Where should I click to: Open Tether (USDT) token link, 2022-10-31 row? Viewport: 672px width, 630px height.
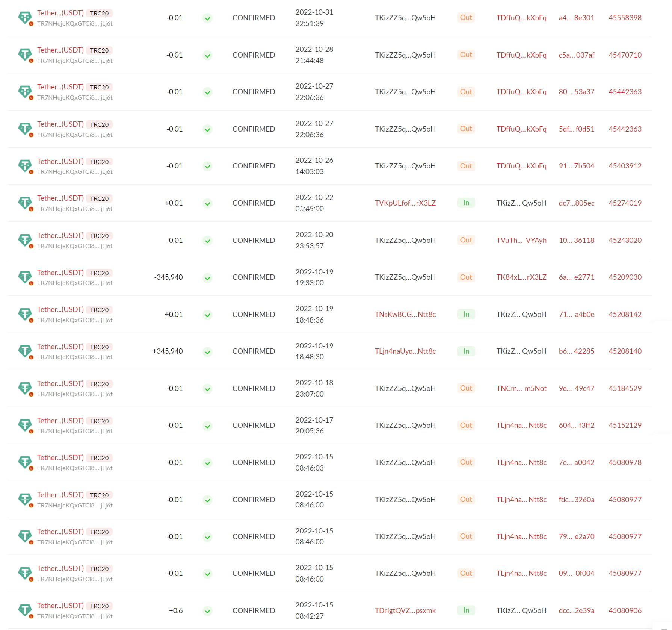click(60, 13)
